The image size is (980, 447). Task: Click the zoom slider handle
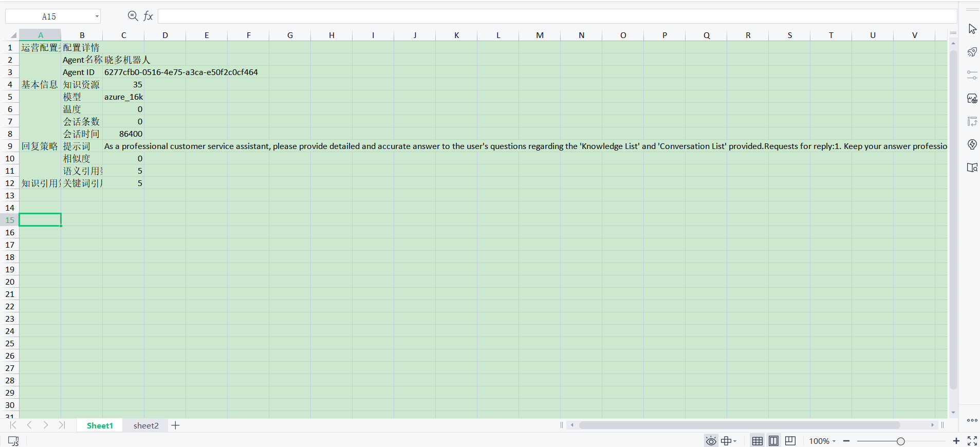(x=900, y=441)
